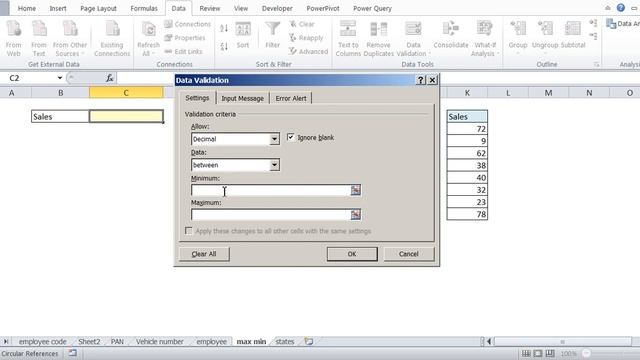The image size is (640, 360).
Task: Select cell B2 containing Sales
Action: [60, 116]
